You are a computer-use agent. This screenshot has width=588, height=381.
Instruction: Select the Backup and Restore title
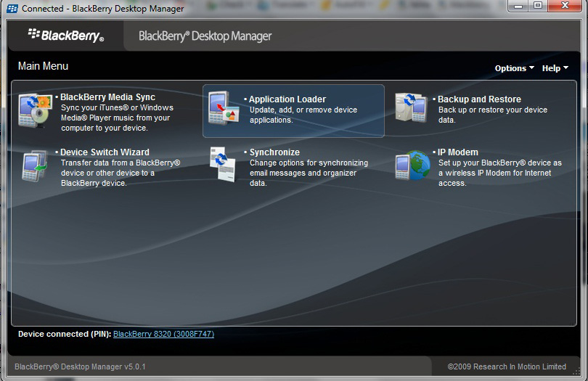coord(479,99)
